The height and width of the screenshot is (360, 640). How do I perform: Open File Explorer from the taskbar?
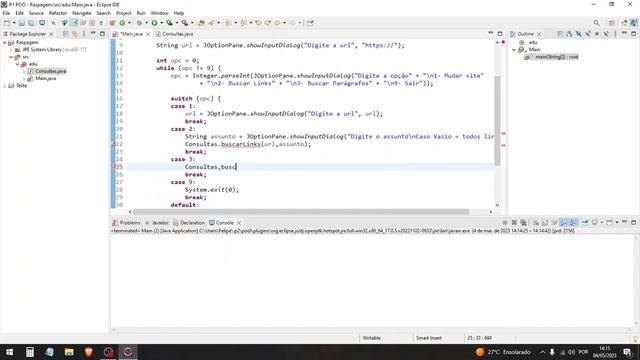pos(69,352)
